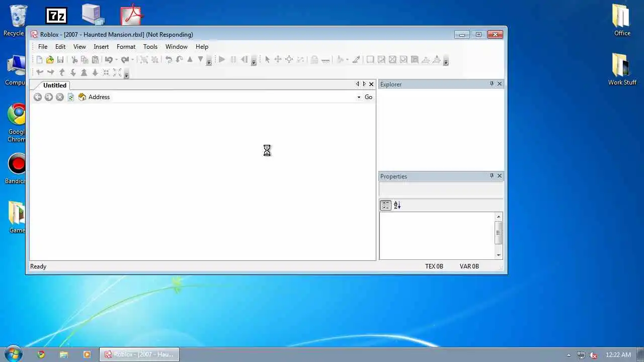Open the Tools menu
The image size is (644, 362).
point(150,47)
